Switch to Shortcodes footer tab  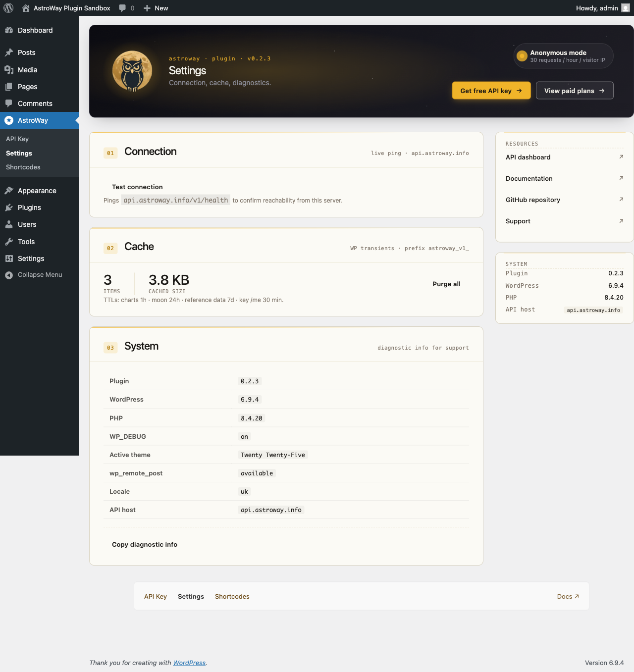pyautogui.click(x=232, y=597)
